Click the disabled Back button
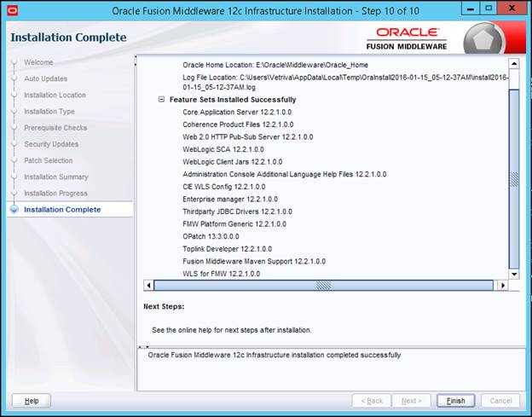This screenshot has height=417, width=532. (x=372, y=401)
